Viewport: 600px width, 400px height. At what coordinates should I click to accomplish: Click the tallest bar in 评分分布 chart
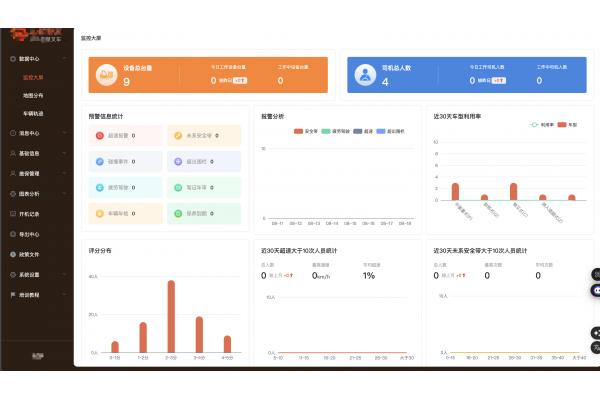coord(171,316)
